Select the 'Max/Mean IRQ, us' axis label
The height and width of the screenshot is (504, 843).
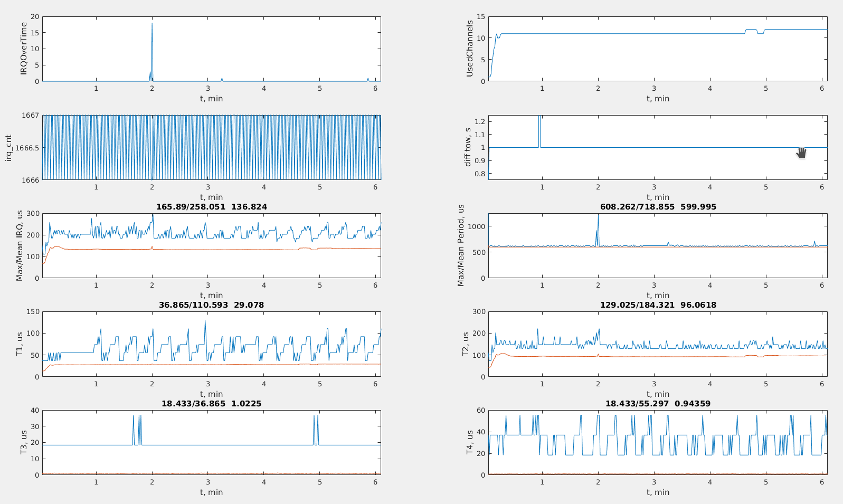coord(20,245)
